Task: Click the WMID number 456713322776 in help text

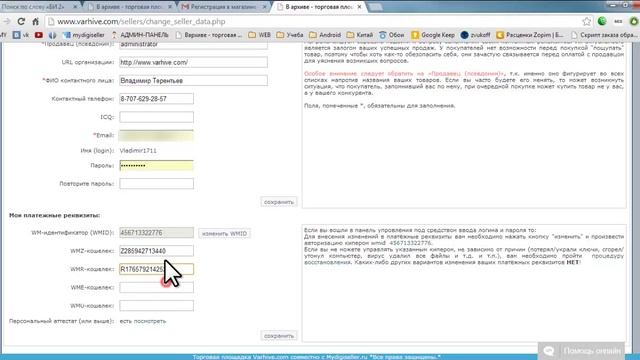Action: point(410,243)
